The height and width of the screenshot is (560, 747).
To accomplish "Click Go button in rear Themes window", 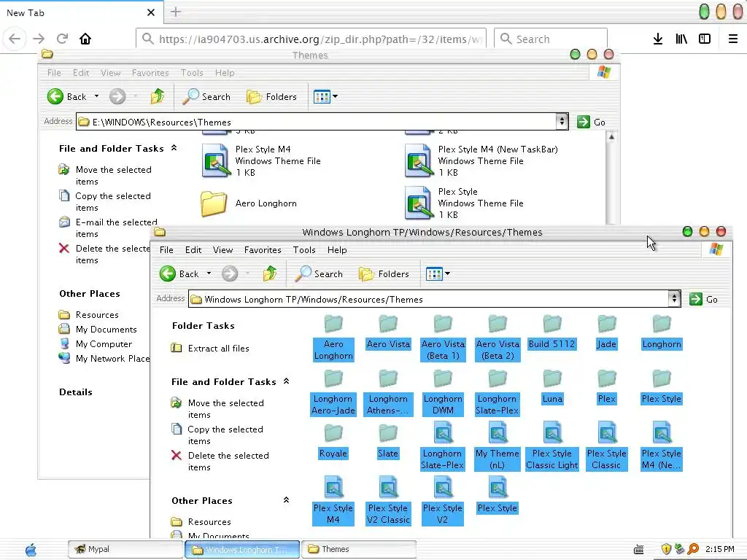I will tap(591, 122).
